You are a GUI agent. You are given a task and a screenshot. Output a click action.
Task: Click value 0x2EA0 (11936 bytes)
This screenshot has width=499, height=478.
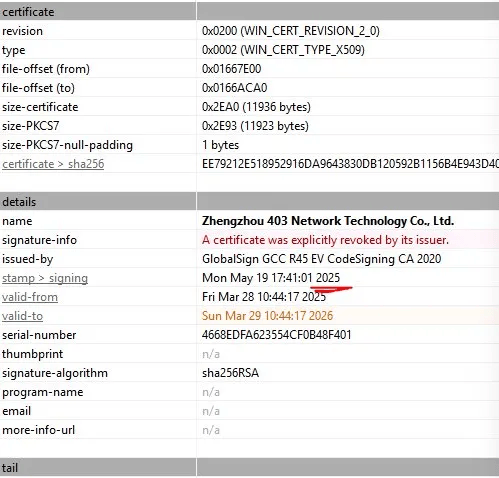256,107
